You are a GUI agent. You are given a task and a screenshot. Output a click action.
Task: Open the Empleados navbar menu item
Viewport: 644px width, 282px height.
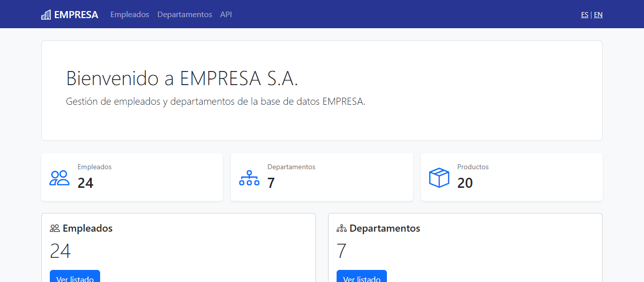(x=130, y=15)
